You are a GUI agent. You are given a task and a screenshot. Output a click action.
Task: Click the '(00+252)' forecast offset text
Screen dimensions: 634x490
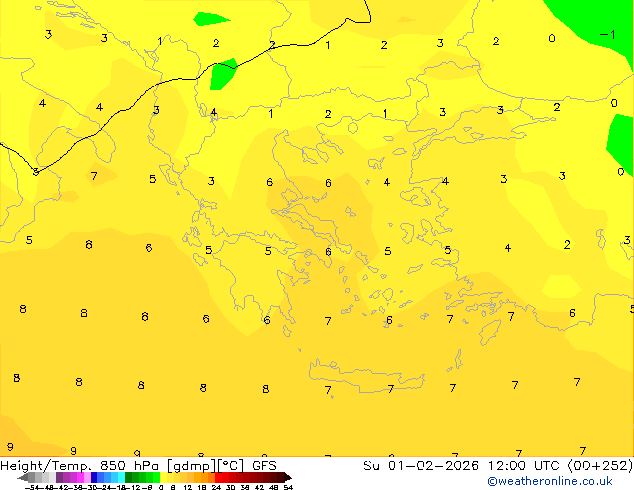click(x=600, y=466)
